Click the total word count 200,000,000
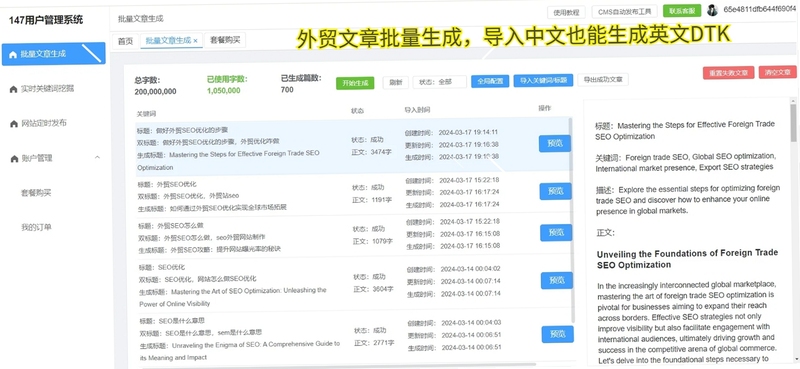 [155, 92]
